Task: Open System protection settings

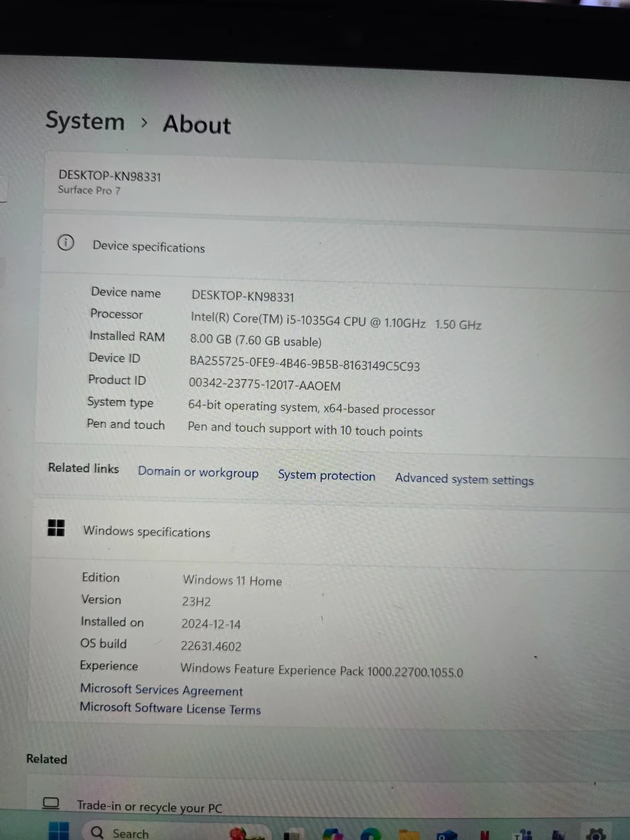Action: coord(327,475)
